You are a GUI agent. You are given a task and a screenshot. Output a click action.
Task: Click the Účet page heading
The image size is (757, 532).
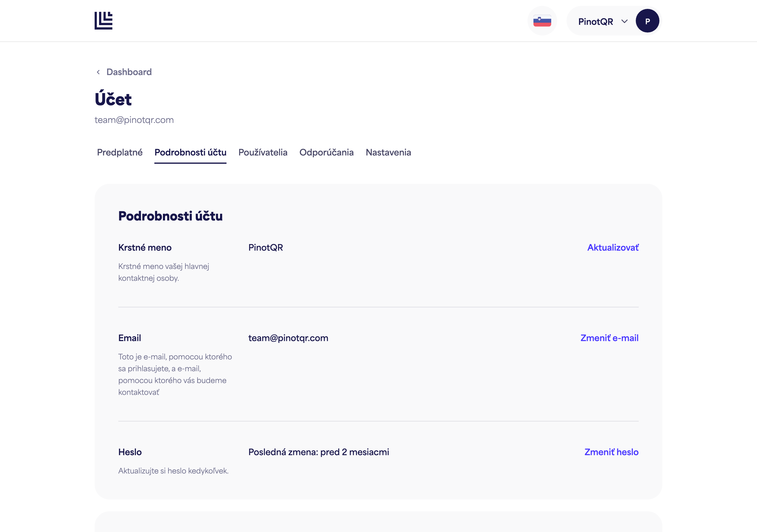coord(113,98)
